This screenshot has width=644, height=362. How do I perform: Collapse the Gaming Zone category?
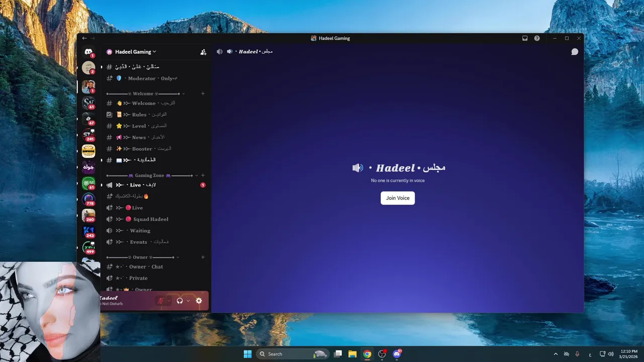151,175
